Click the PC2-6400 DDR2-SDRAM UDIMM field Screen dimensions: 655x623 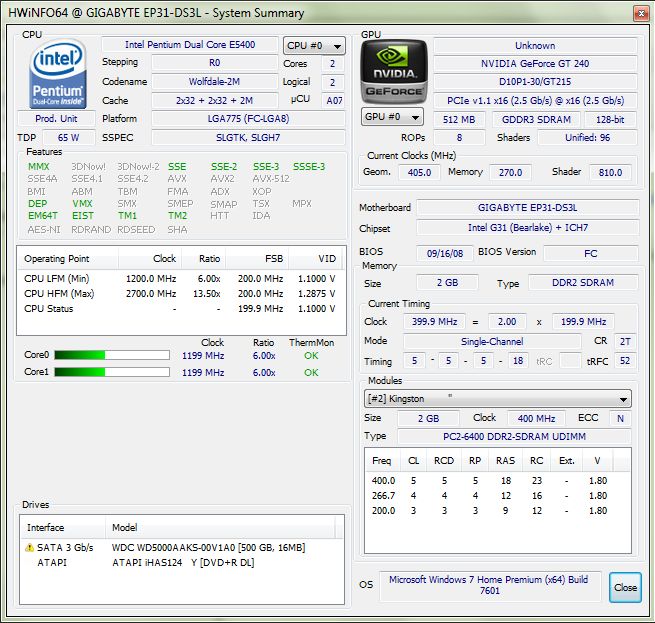[x=514, y=436]
